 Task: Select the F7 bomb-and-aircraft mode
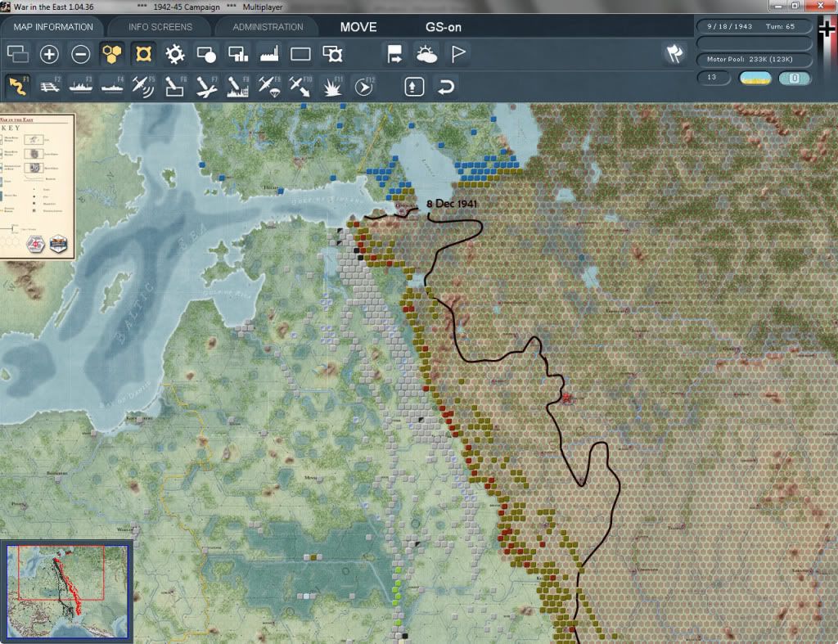click(206, 86)
